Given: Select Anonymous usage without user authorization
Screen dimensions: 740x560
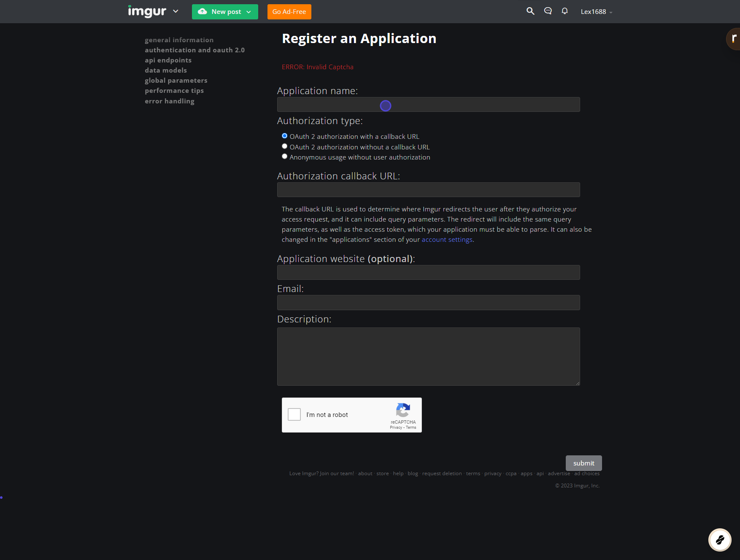Looking at the screenshot, I should click(284, 156).
